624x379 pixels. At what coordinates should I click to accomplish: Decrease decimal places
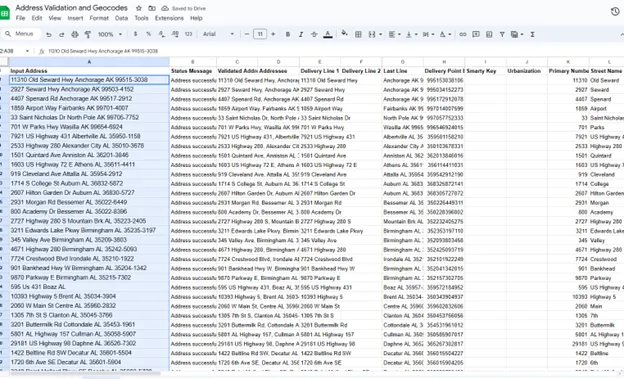pos(162,34)
